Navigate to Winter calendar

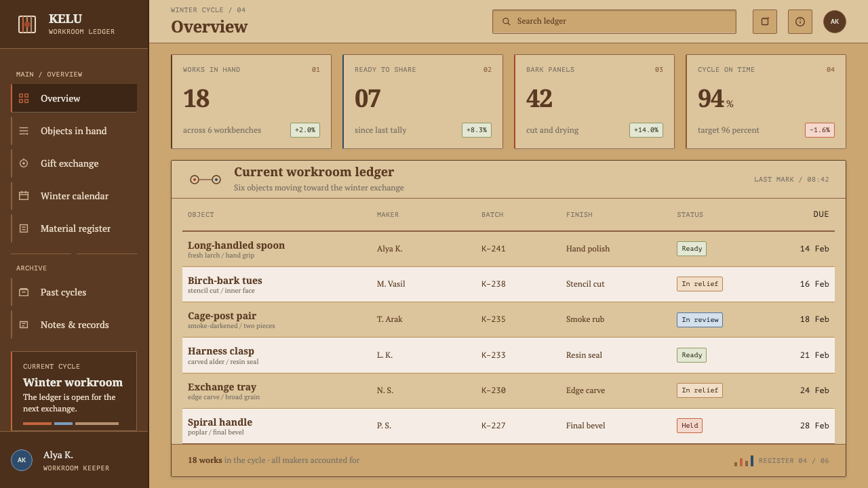pos(74,196)
